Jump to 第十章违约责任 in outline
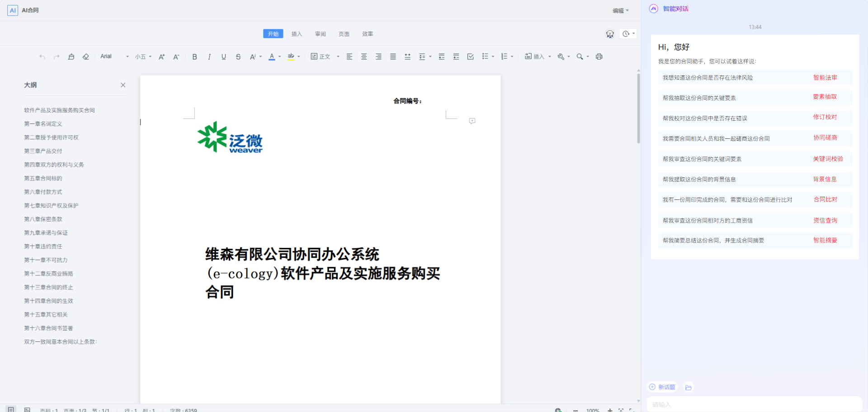The width and height of the screenshot is (868, 412). [x=43, y=246]
